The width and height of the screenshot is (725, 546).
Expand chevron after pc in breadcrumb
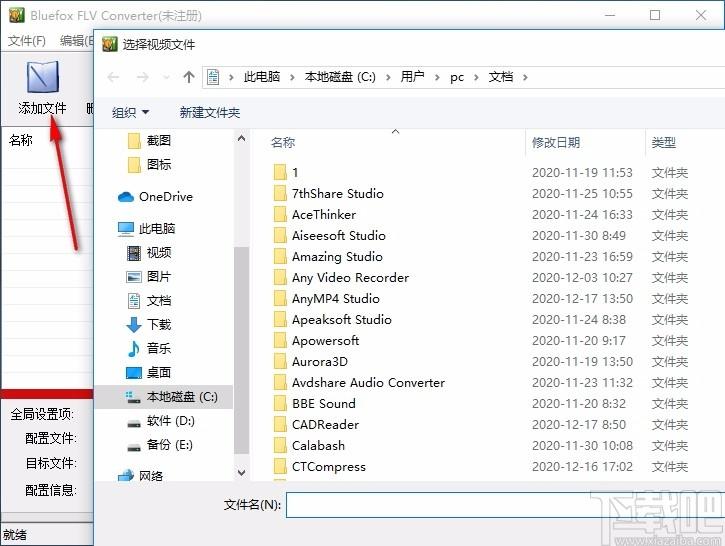(476, 77)
